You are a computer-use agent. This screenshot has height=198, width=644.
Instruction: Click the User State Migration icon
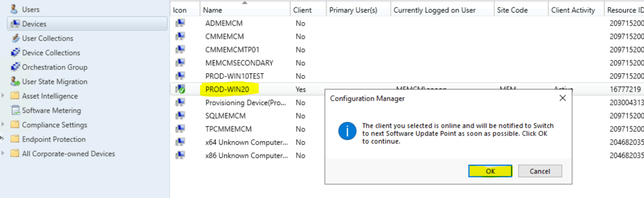[x=15, y=81]
